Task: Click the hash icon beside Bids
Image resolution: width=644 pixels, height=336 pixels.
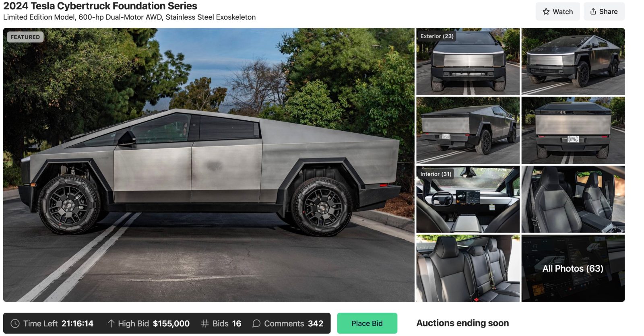Action: tap(204, 324)
